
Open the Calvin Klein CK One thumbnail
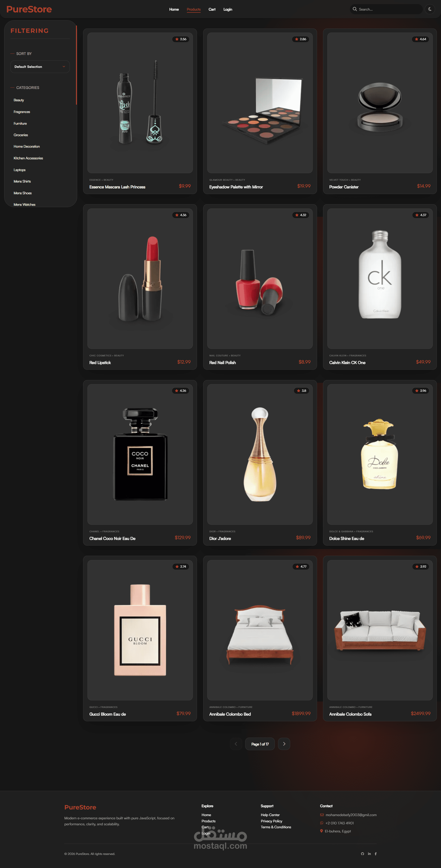click(380, 278)
